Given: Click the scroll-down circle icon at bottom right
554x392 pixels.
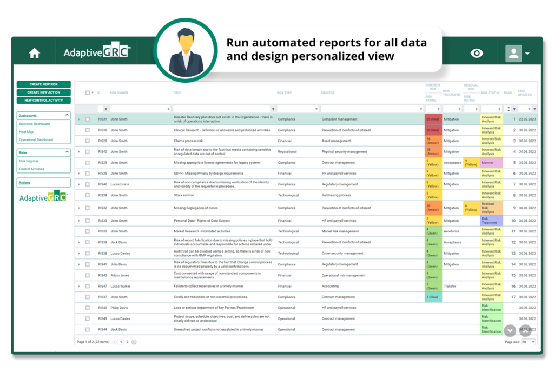Looking at the screenshot, I should click(x=510, y=330).
